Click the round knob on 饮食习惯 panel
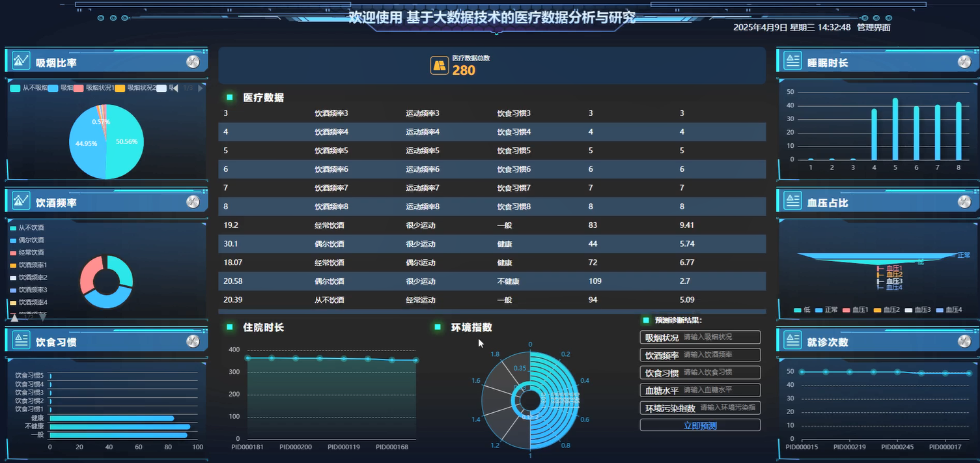980x463 pixels. click(193, 341)
